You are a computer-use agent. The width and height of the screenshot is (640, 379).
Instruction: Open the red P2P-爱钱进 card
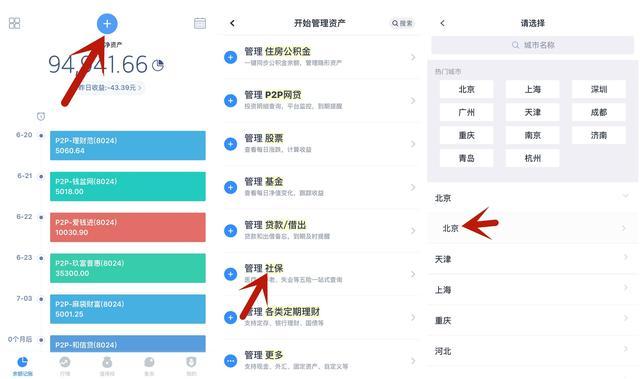pyautogui.click(x=128, y=227)
